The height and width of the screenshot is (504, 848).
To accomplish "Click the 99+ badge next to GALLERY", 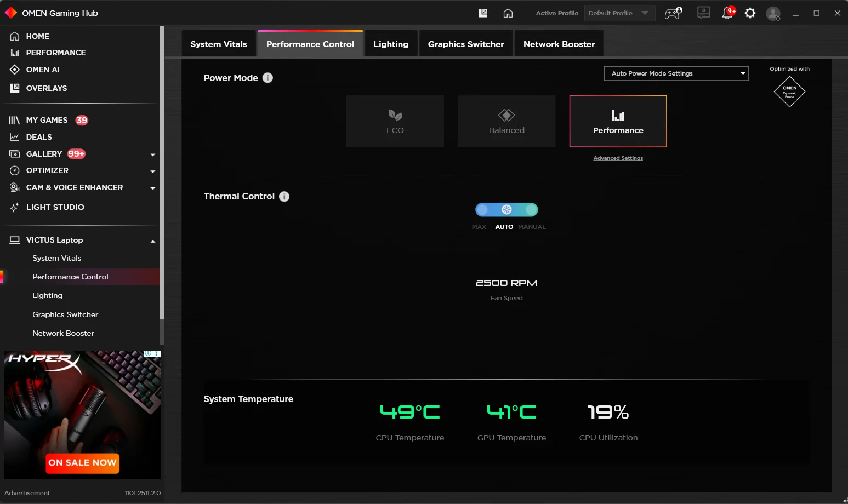I will tap(77, 154).
